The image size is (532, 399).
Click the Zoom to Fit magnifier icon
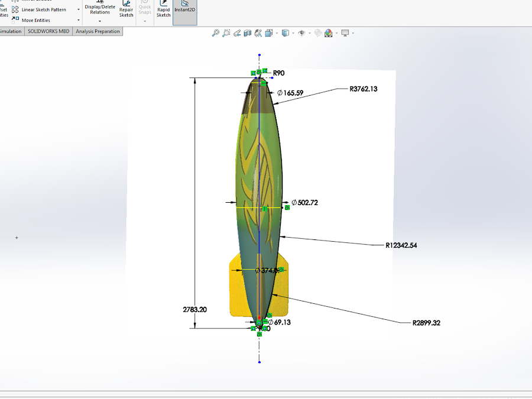pos(215,33)
